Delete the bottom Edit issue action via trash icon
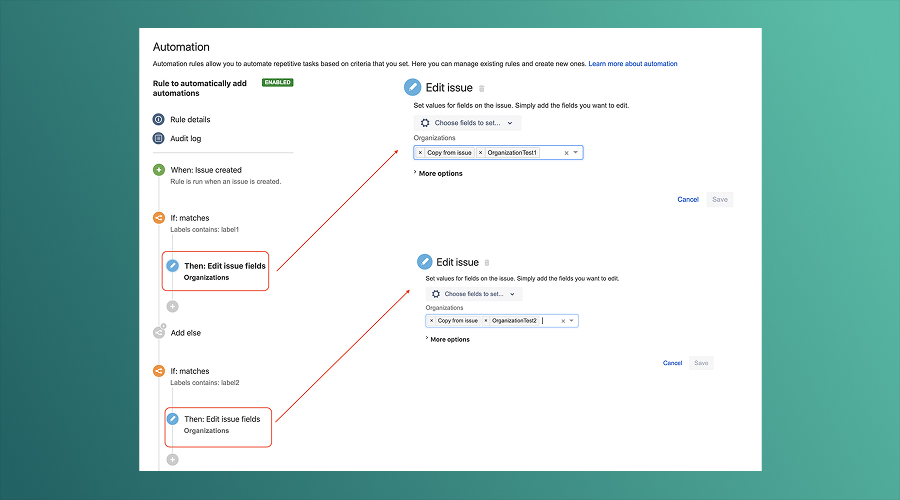 [487, 263]
